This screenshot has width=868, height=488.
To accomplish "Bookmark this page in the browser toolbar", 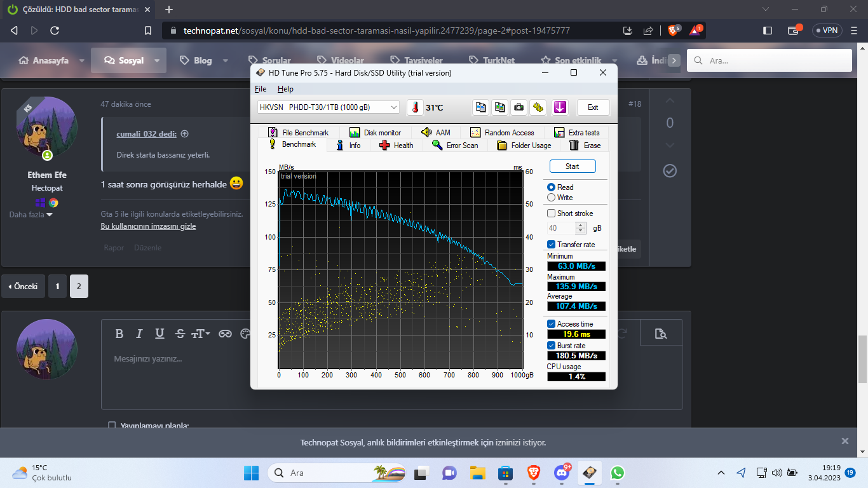I will tap(148, 30).
